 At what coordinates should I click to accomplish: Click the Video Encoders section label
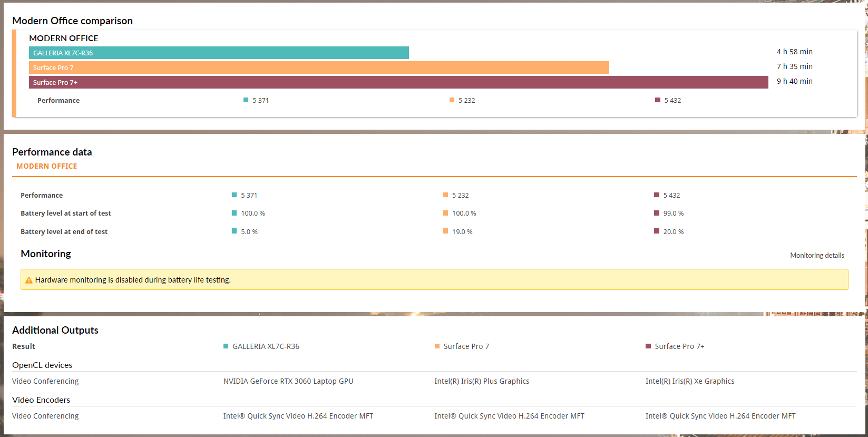tap(41, 400)
